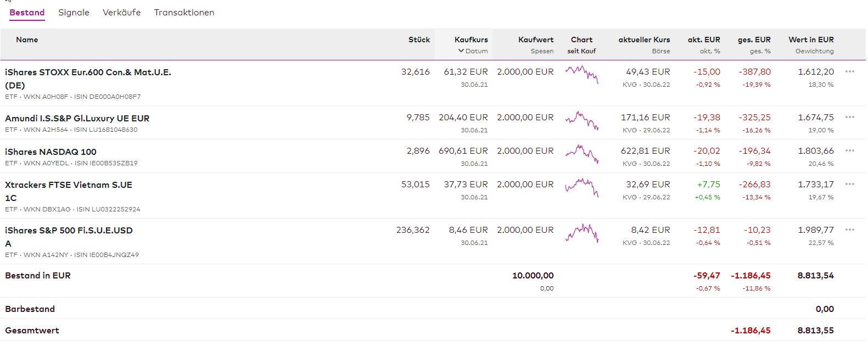The width and height of the screenshot is (868, 346).
Task: Open options menu for iShares STOXX Eur.600 row
Action: point(849,72)
